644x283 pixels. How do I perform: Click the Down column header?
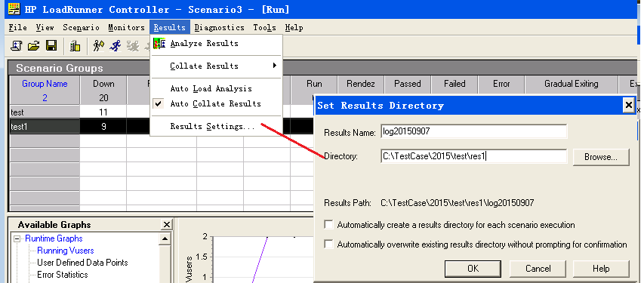[x=103, y=84]
